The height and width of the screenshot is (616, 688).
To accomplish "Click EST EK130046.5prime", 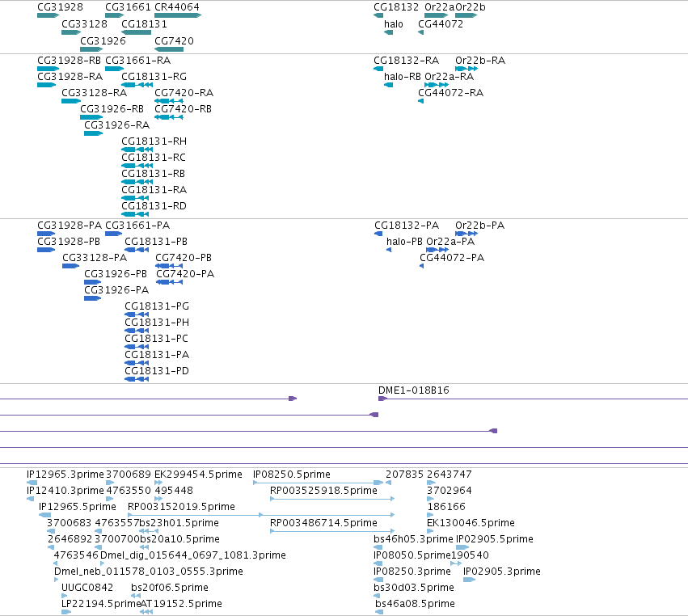I will 430,531.
